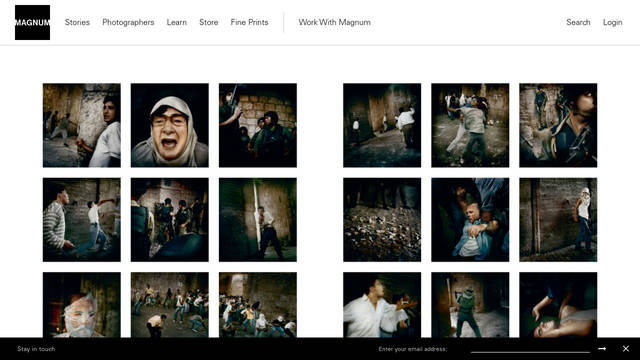This screenshot has height=360, width=640.
Task: Open photo of crowd running near wall
Action: 258,305
